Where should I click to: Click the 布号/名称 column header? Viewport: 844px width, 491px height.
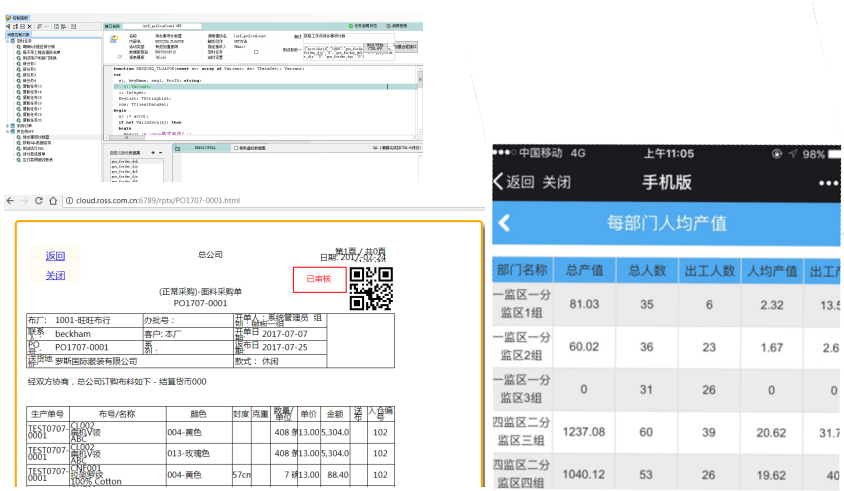click(x=117, y=414)
